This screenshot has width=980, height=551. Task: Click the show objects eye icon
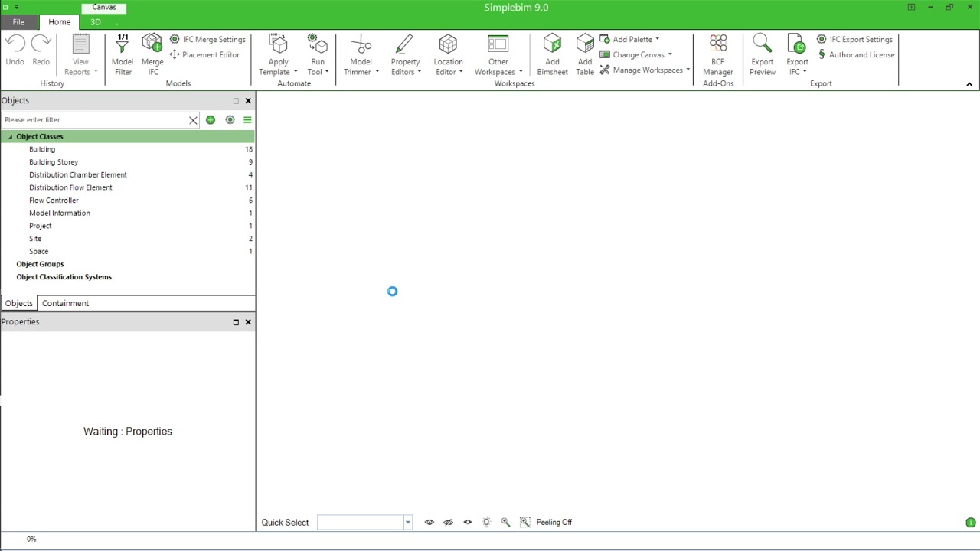pyautogui.click(x=429, y=522)
